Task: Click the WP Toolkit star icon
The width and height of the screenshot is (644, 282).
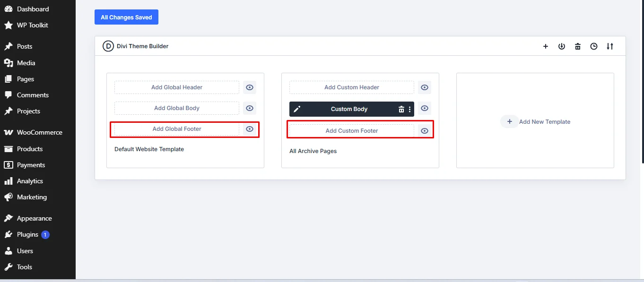Action: point(8,25)
